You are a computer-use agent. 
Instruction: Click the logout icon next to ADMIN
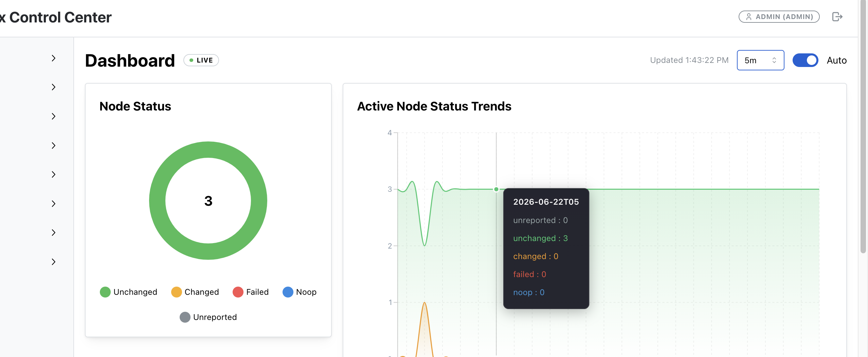click(837, 17)
